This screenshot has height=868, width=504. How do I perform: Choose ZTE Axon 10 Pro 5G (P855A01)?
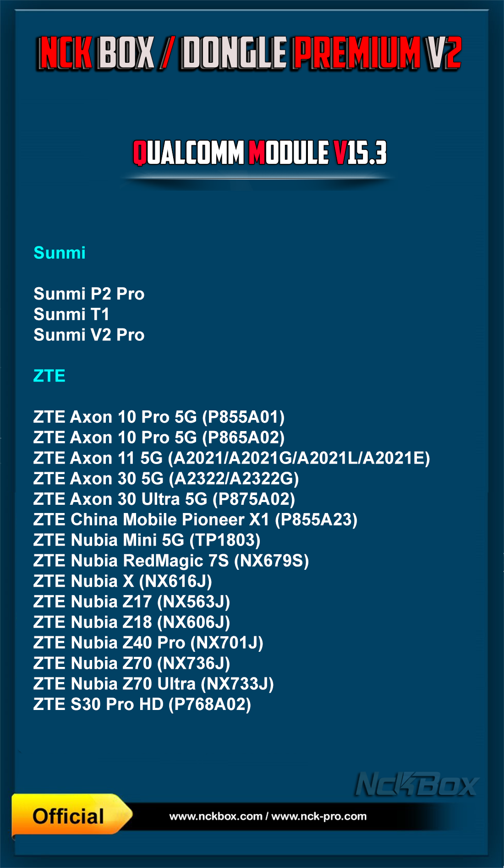[159, 417]
